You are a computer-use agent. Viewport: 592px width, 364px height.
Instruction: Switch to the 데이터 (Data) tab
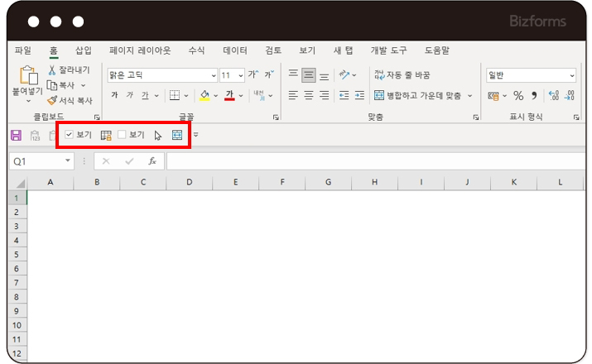tap(235, 50)
